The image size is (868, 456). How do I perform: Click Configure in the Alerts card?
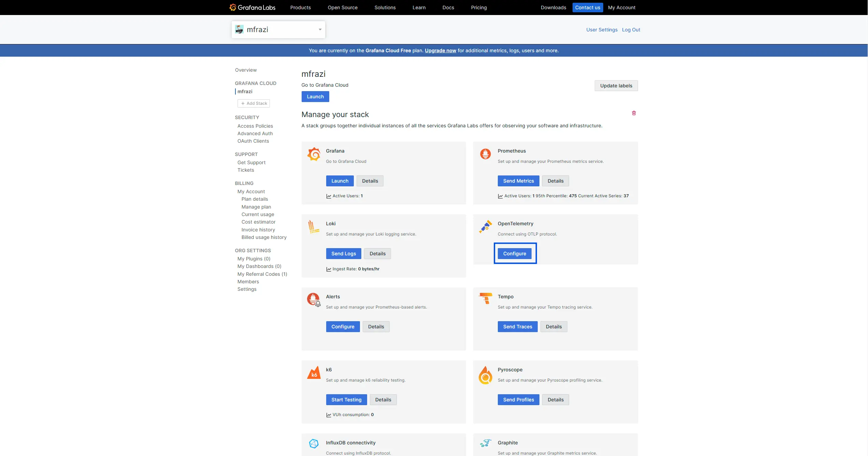pyautogui.click(x=343, y=327)
